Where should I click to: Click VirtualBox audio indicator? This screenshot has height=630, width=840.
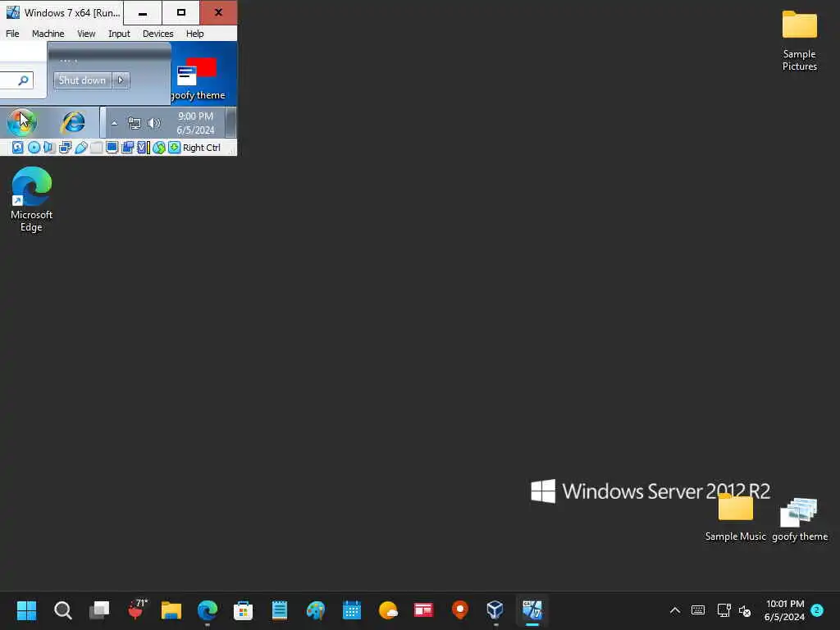(49, 148)
